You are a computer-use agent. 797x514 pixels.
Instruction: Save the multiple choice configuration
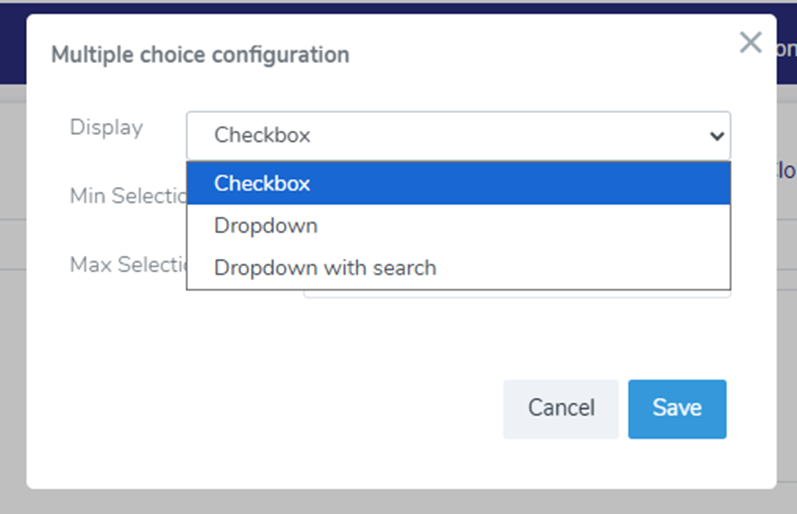[x=677, y=408]
